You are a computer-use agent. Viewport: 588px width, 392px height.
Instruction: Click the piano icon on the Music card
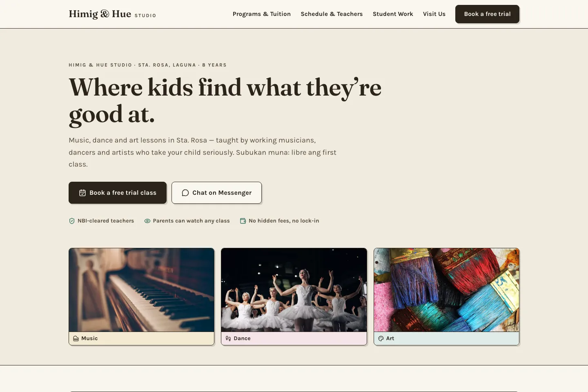[x=76, y=339]
